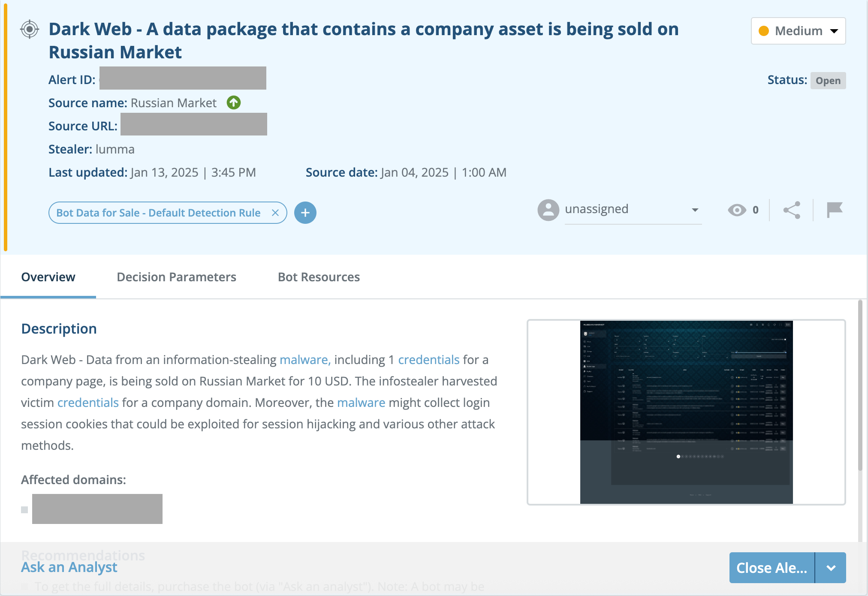This screenshot has height=596, width=868.
Task: Click the unassigned user avatar icon
Action: [548, 210]
